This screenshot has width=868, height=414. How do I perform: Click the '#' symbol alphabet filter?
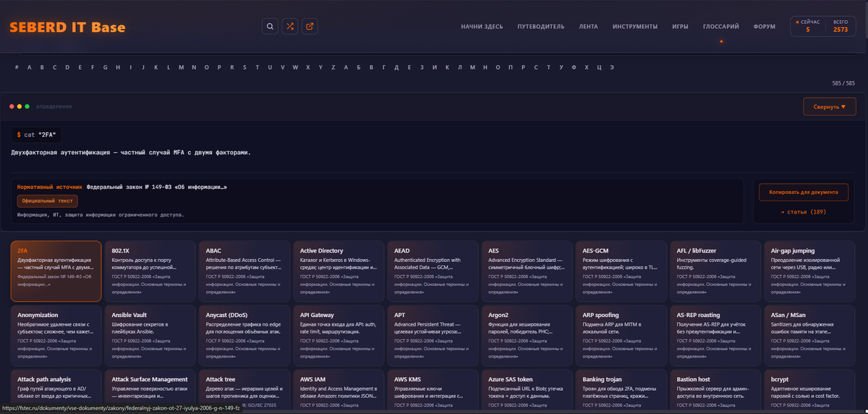[16, 67]
